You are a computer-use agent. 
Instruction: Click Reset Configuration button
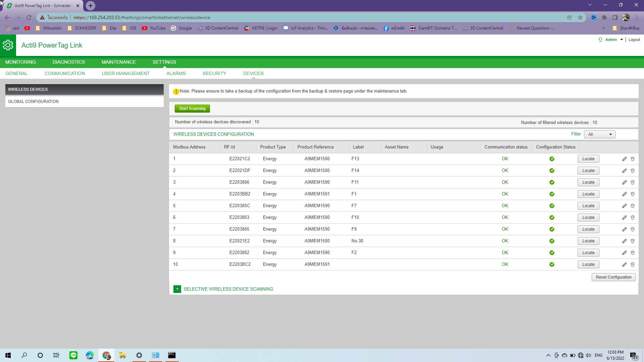(613, 277)
